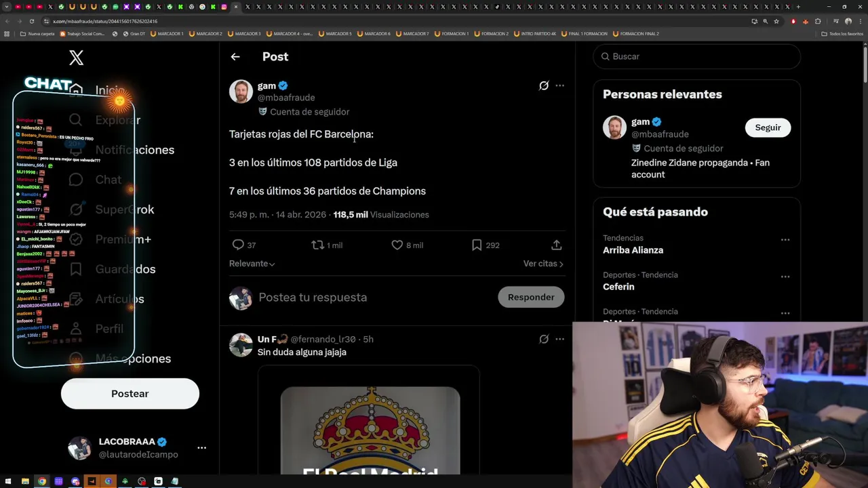The width and height of the screenshot is (868, 488).
Task: Open Perfil in the sidebar
Action: [x=96, y=329]
